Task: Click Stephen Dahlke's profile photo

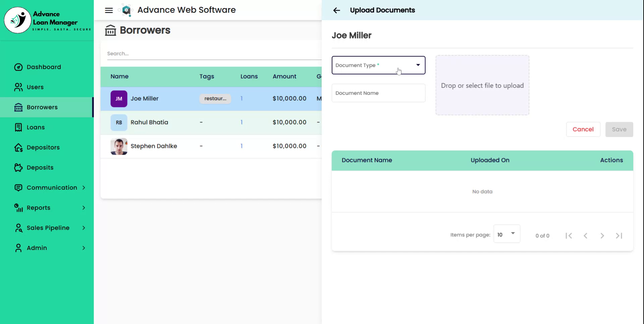Action: (119, 146)
